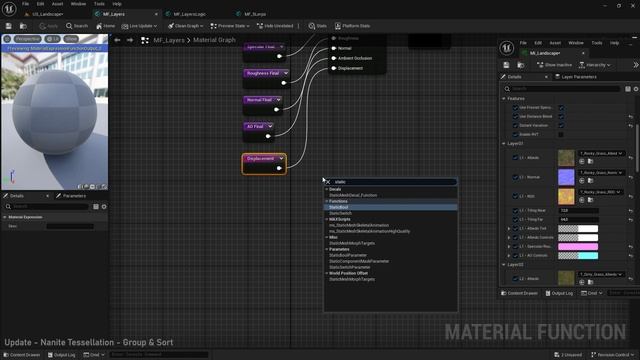
Task: Collapse the Roughness Final node
Action: coord(285,73)
